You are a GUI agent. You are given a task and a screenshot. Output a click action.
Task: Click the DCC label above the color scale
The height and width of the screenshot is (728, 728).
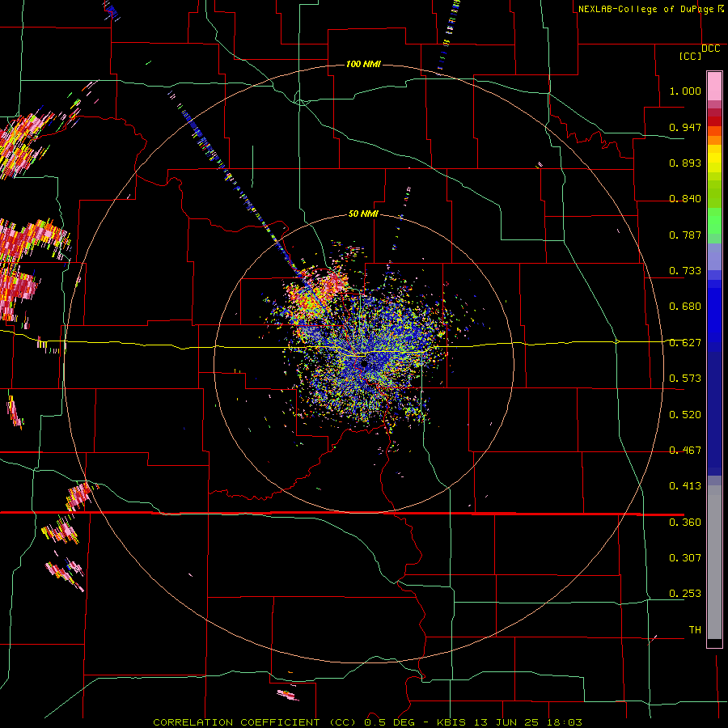[x=711, y=49]
